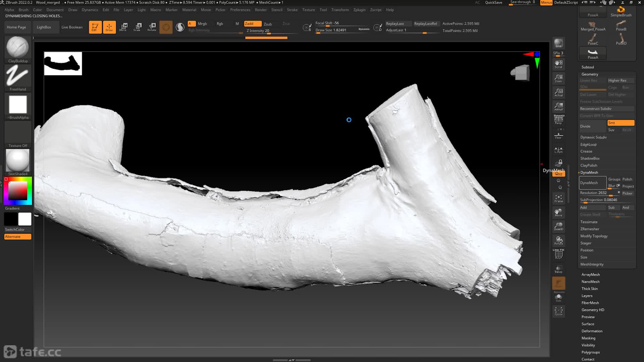Toggle Solo mode icon
This screenshot has width=644, height=362.
[558, 297]
